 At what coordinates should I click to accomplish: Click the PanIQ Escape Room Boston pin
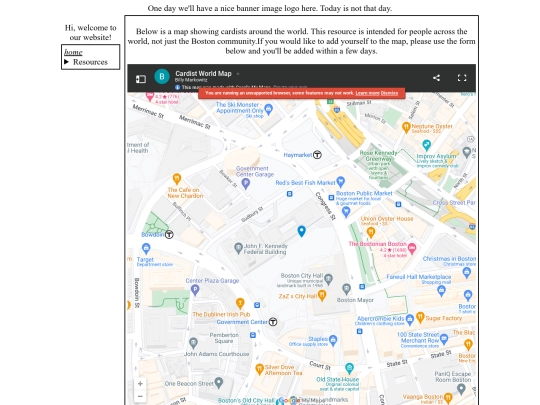(x=461, y=389)
